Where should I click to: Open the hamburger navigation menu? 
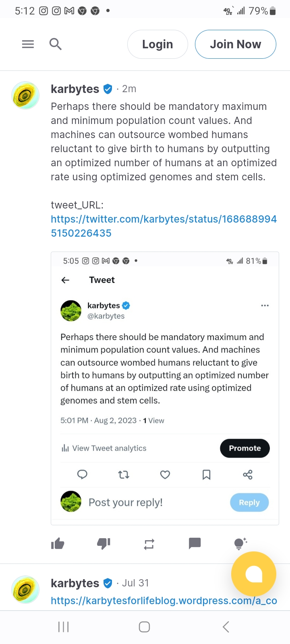pyautogui.click(x=28, y=44)
